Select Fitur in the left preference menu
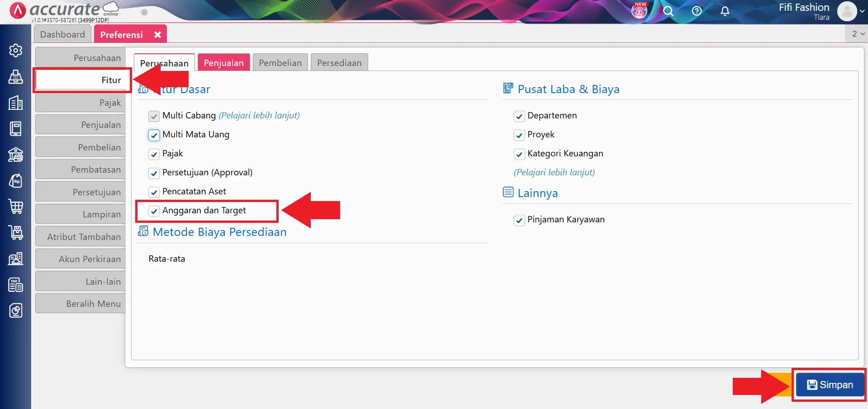The image size is (868, 409). point(83,80)
